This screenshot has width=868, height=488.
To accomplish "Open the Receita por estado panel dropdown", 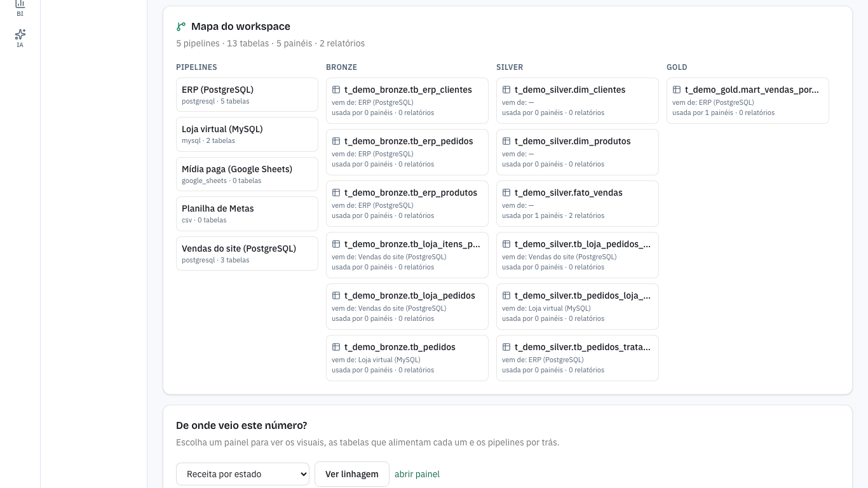I will pyautogui.click(x=243, y=474).
